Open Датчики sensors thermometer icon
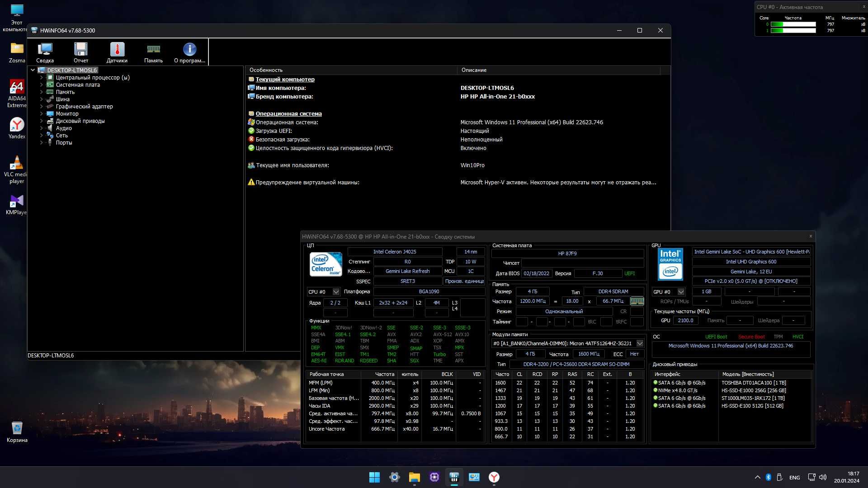Viewport: 868px width, 488px height. 117,52
